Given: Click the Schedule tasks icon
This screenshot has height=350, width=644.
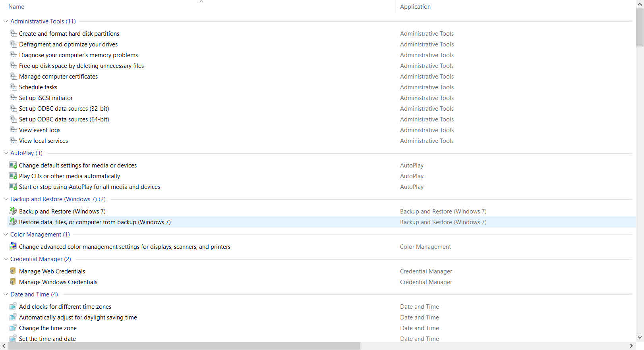Looking at the screenshot, I should 13,87.
